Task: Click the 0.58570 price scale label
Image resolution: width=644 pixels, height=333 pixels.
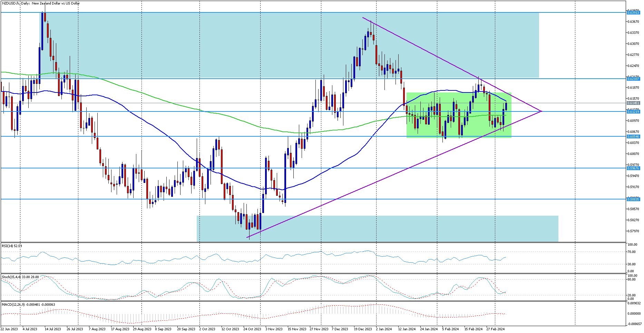Action: click(x=633, y=209)
